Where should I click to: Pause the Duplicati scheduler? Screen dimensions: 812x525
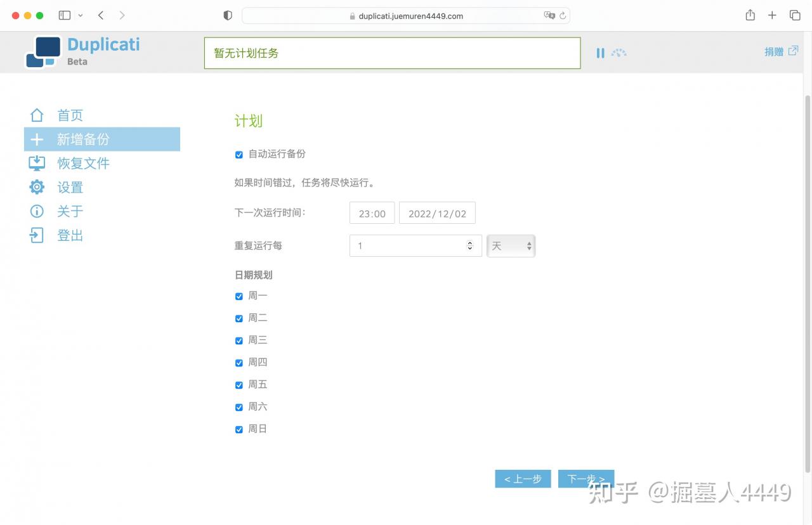[x=600, y=53]
